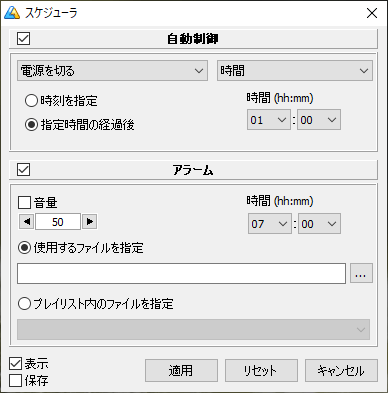Click the リセット button
Image resolution: width=388 pixels, height=393 pixels.
[261, 370]
